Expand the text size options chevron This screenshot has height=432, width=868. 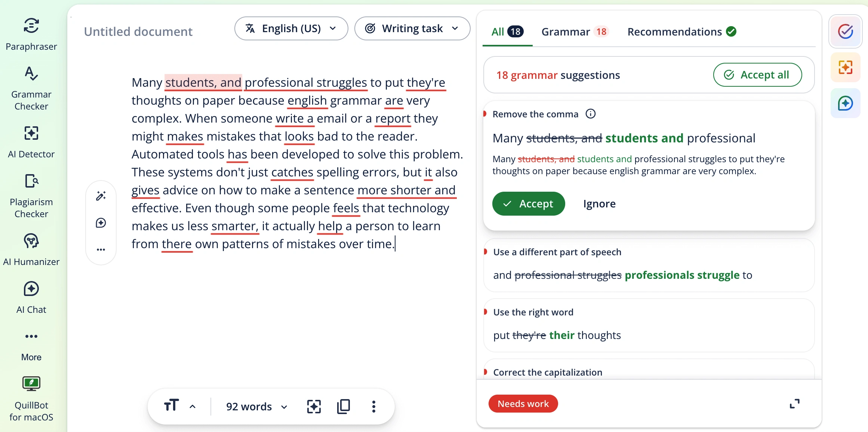pyautogui.click(x=193, y=406)
